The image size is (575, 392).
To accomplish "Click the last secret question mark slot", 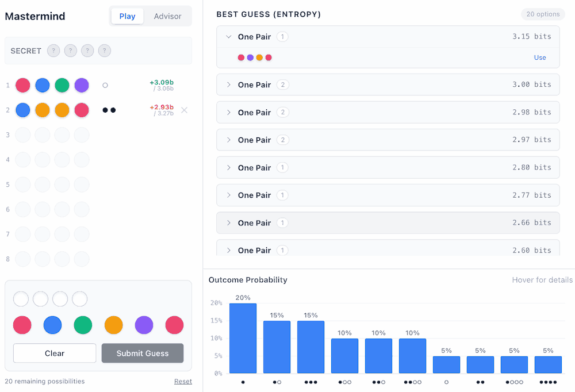I will [104, 51].
